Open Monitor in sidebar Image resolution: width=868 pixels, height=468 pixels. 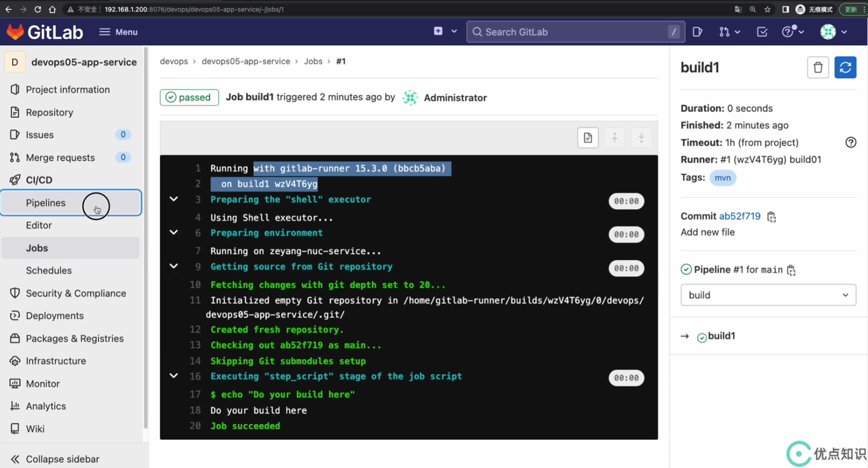42,384
